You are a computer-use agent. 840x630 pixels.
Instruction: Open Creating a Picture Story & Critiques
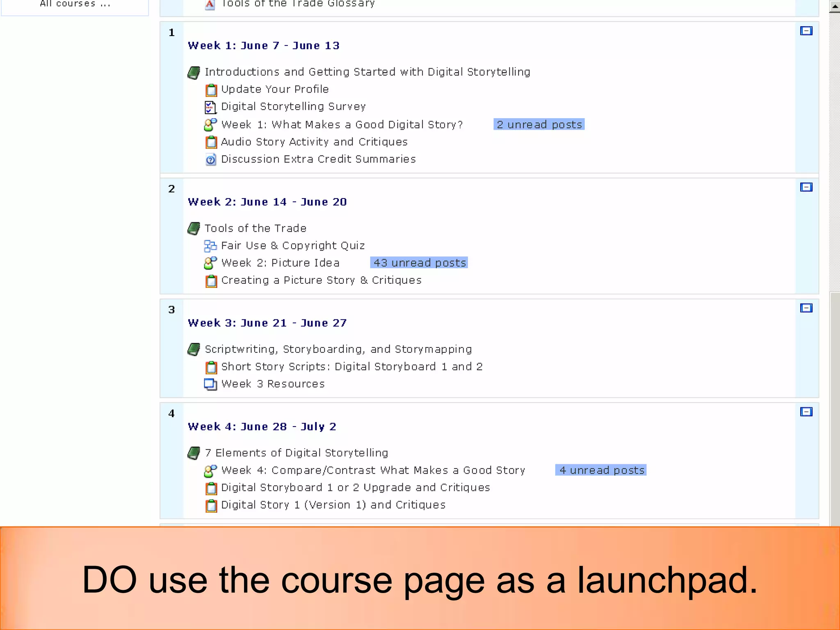pyautogui.click(x=321, y=280)
